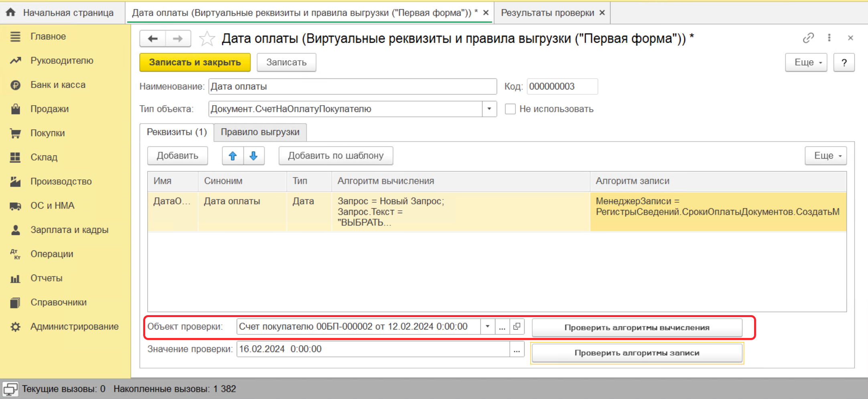Copy link to this form
Viewport: 868px width, 399px height.
(x=808, y=38)
